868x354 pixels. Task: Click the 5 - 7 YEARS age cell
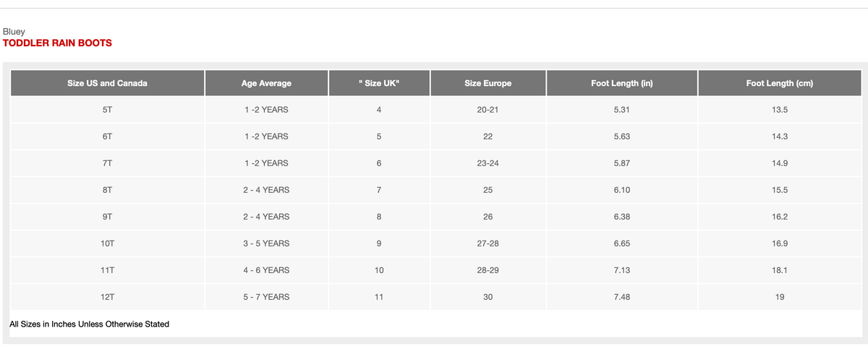pyautogui.click(x=266, y=297)
